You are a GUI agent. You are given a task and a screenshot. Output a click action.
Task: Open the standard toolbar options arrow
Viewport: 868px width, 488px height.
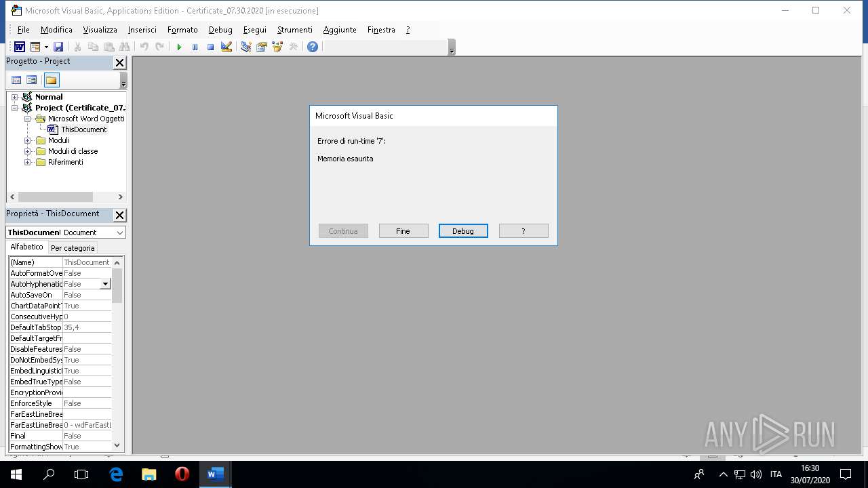[452, 47]
